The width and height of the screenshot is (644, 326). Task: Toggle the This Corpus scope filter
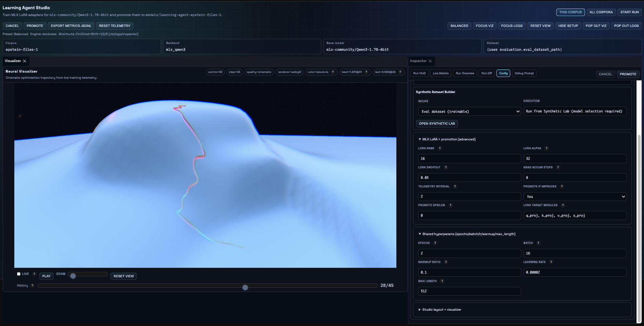pyautogui.click(x=570, y=12)
